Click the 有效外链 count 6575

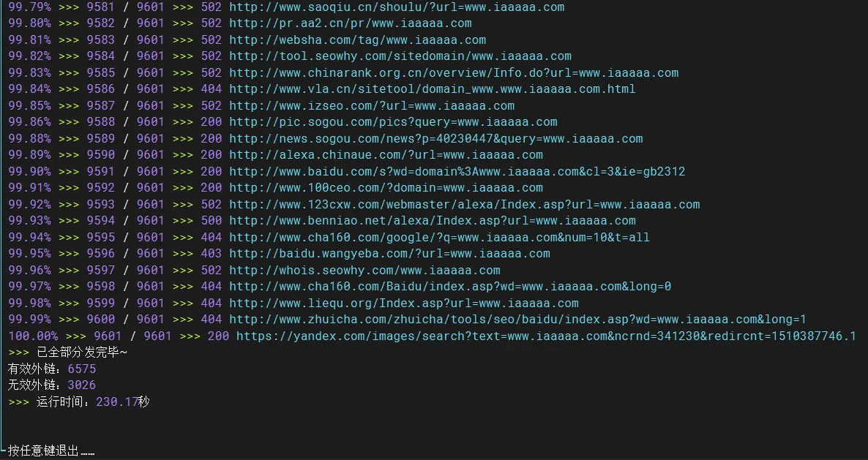(82, 369)
